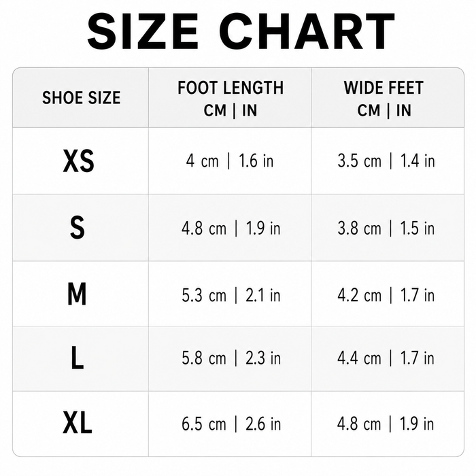
Task: Select the SHOE SIZE column header
Action: point(82,98)
